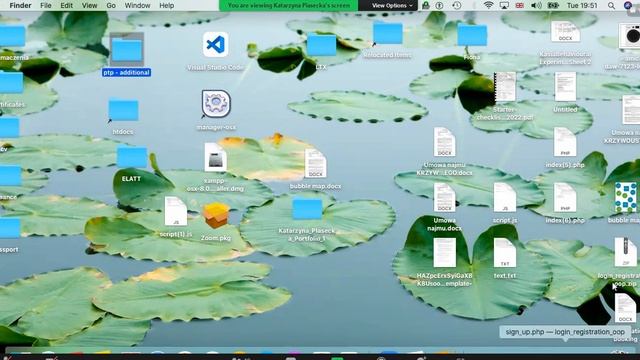Click the green screen-viewing banner
640x360 pixels.
[x=289, y=5]
